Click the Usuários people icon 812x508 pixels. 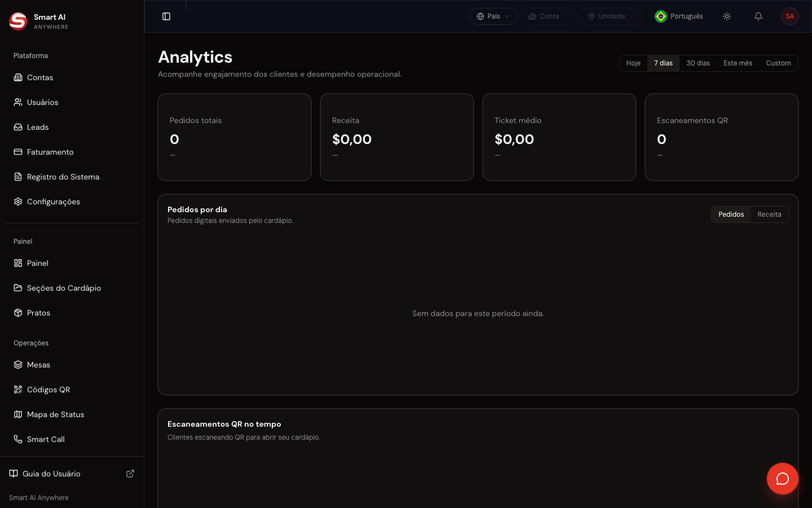[x=18, y=102]
